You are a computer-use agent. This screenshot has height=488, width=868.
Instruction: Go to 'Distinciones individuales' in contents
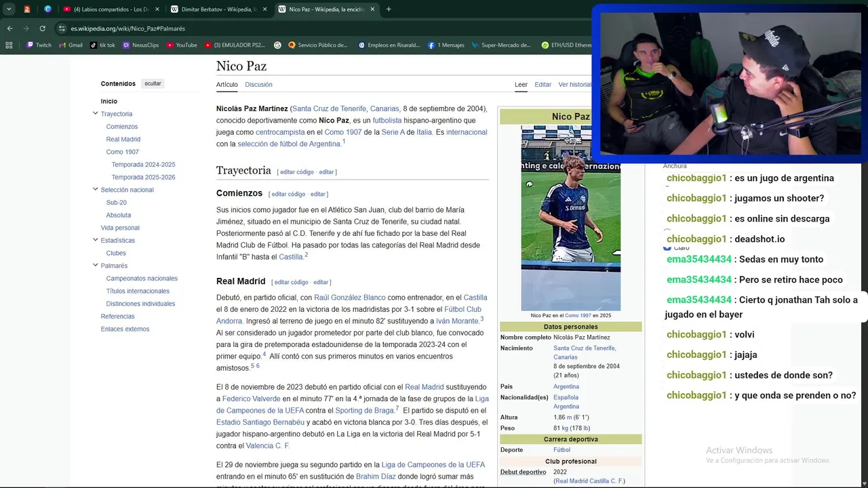(x=140, y=304)
